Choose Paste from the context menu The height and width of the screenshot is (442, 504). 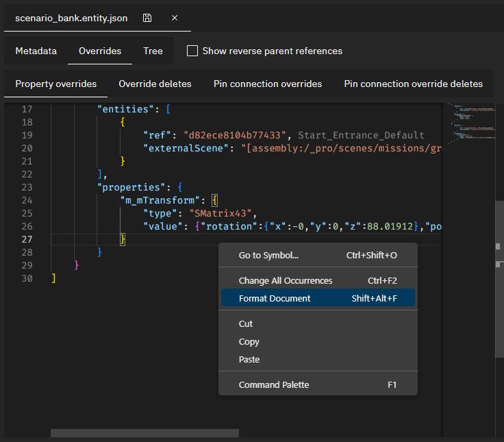[x=318, y=359]
